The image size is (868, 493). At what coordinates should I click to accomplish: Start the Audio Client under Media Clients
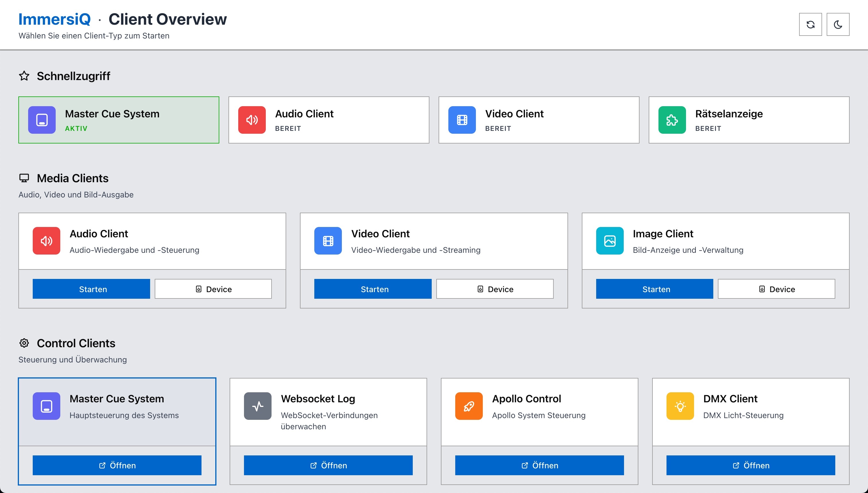[x=91, y=289]
